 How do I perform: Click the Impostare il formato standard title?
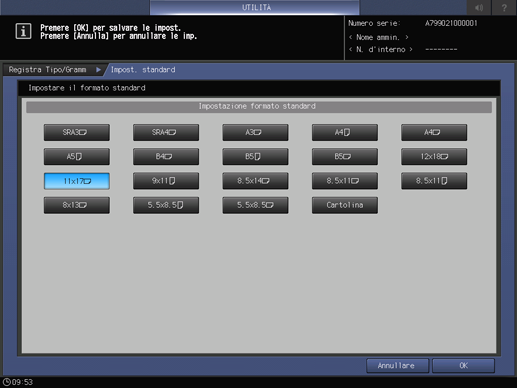click(87, 88)
